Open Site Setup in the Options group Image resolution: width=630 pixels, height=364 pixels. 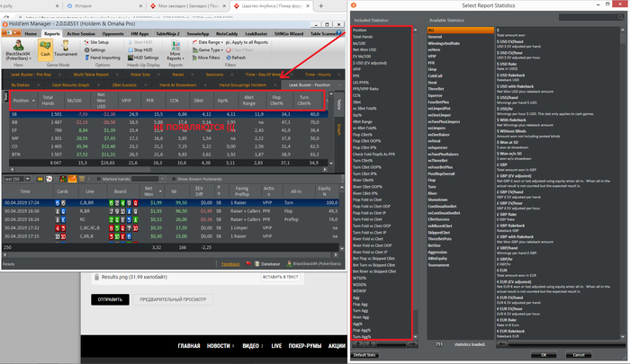pos(96,42)
